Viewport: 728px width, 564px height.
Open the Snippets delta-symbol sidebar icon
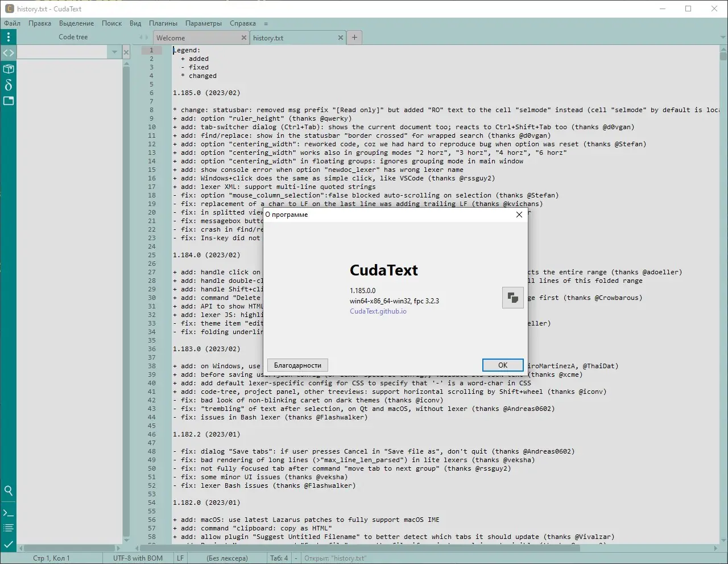(x=9, y=85)
